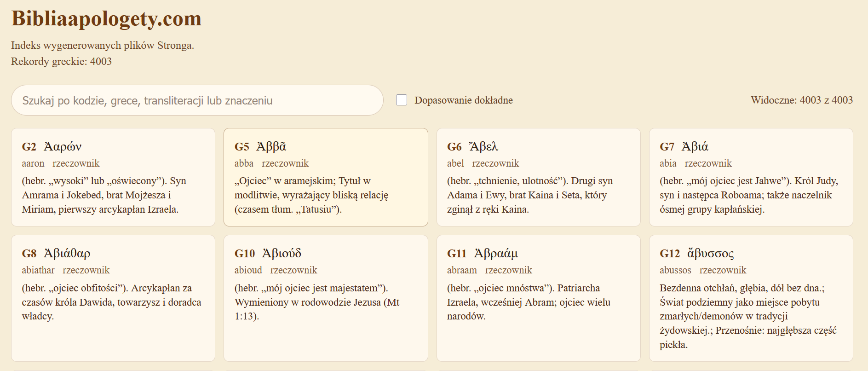Click "rzeczownik" next to "abba"
Screen dimensions: 868x371
coord(285,163)
